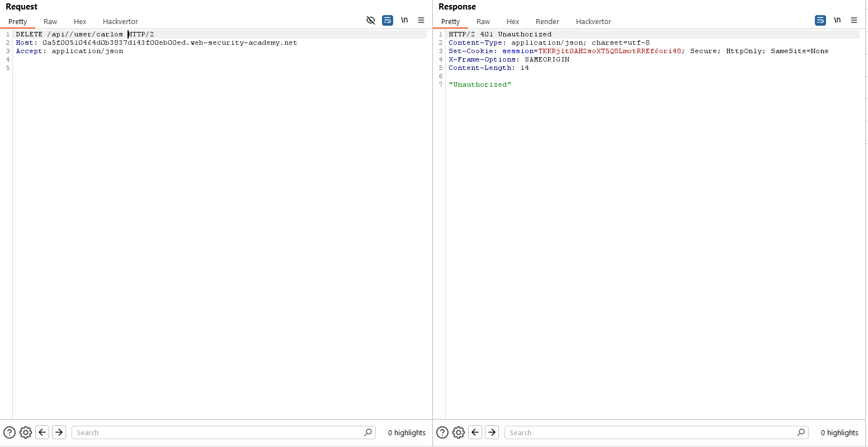Open Response Hackvertor tab
Viewport: 868px width, 447px height.
(593, 22)
